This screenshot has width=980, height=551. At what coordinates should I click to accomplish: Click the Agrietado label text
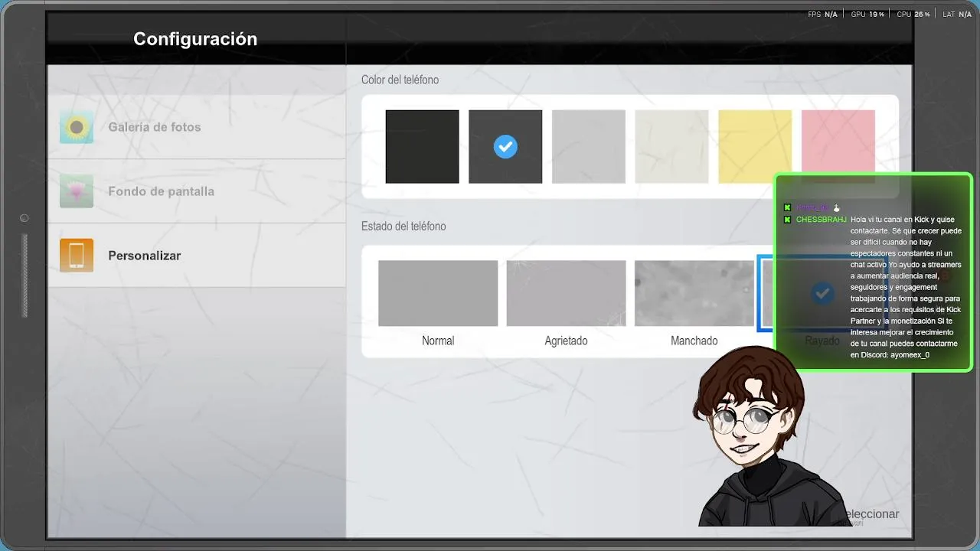(x=566, y=341)
